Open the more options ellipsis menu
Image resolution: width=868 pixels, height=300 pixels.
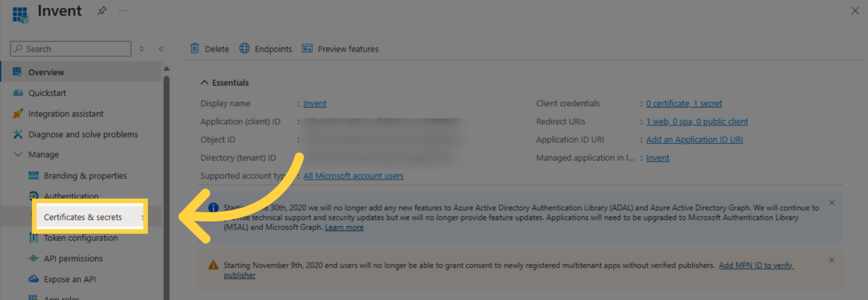pos(122,10)
